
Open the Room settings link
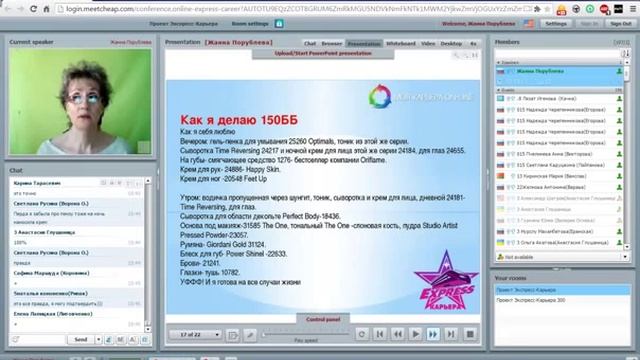(250, 24)
